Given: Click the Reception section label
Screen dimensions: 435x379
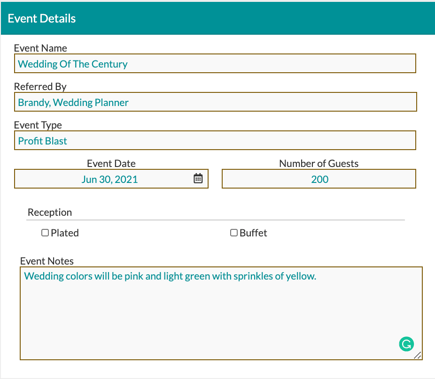Looking at the screenshot, I should 50,212.
